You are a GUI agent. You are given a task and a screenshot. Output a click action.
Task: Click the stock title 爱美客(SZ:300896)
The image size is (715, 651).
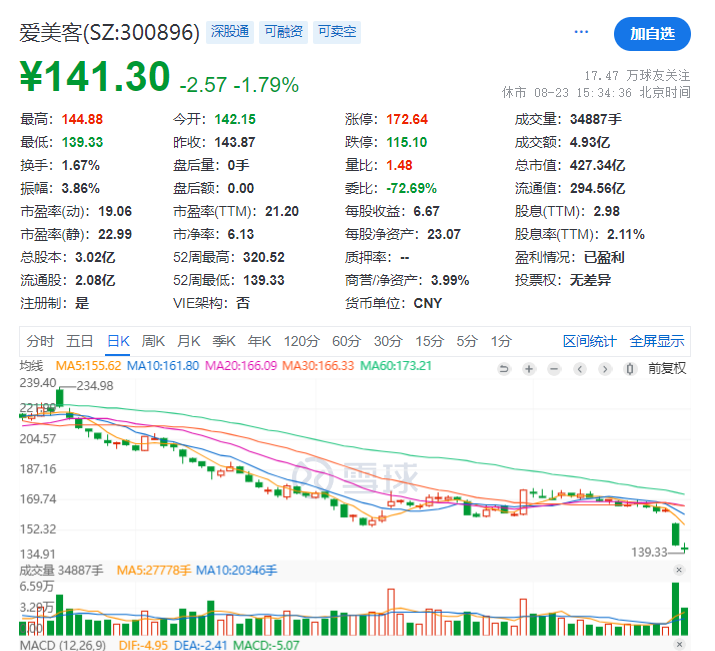tap(109, 32)
